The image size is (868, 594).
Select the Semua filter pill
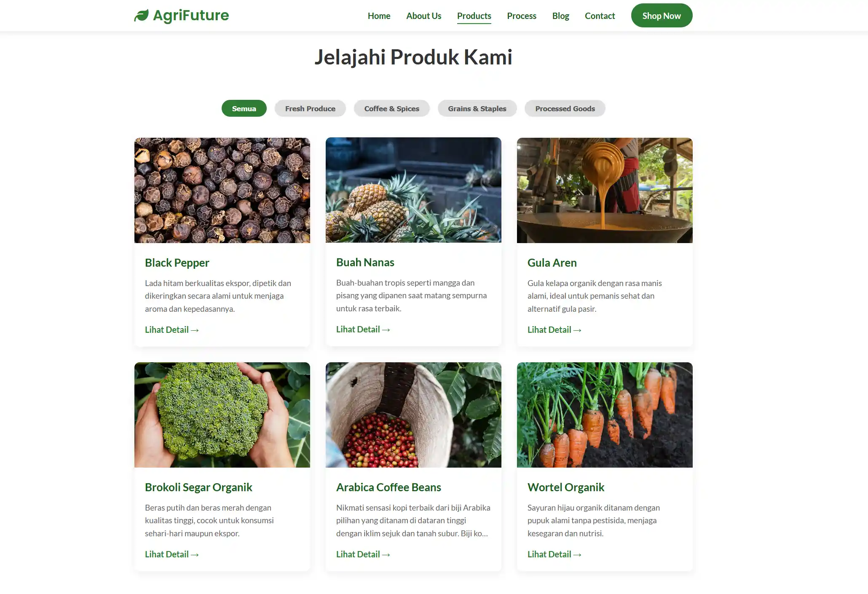click(244, 108)
